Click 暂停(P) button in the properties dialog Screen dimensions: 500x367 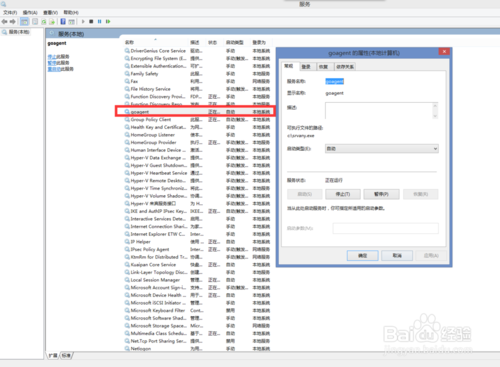click(381, 194)
